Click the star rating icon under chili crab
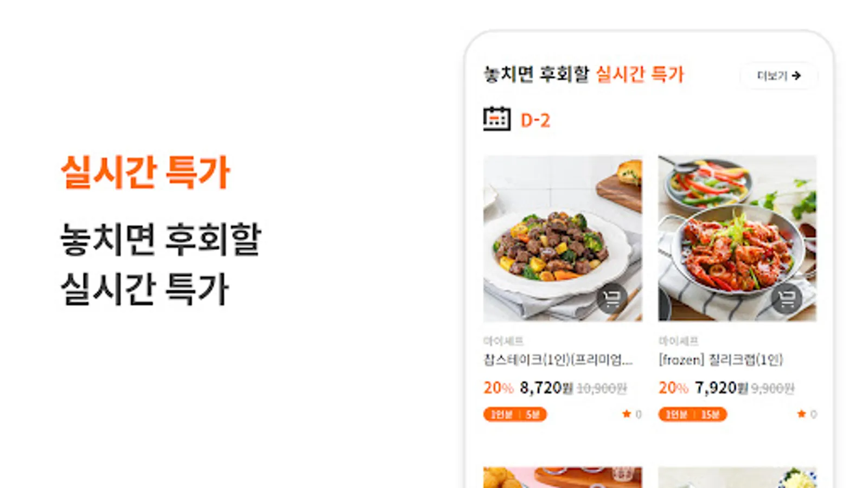 pos(801,414)
